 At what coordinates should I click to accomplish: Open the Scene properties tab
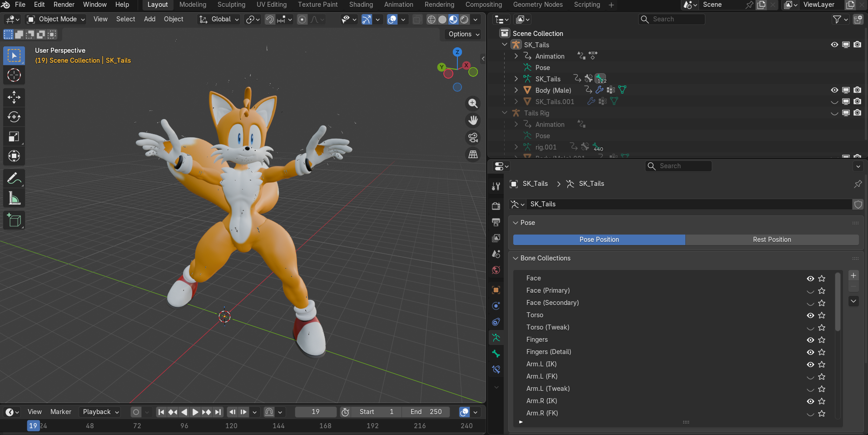pyautogui.click(x=496, y=254)
